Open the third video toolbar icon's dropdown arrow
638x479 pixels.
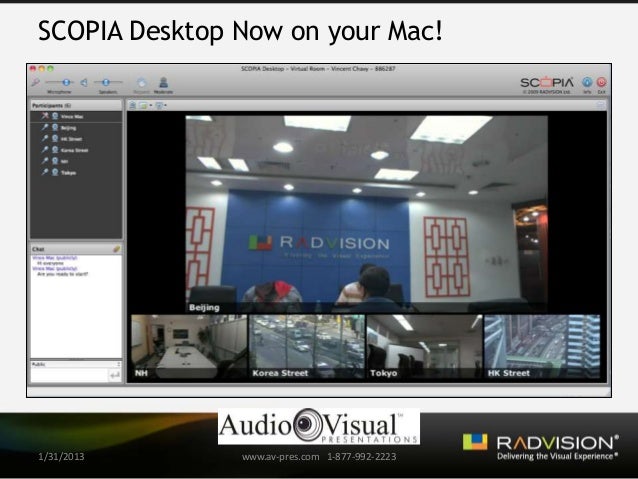[x=165, y=105]
